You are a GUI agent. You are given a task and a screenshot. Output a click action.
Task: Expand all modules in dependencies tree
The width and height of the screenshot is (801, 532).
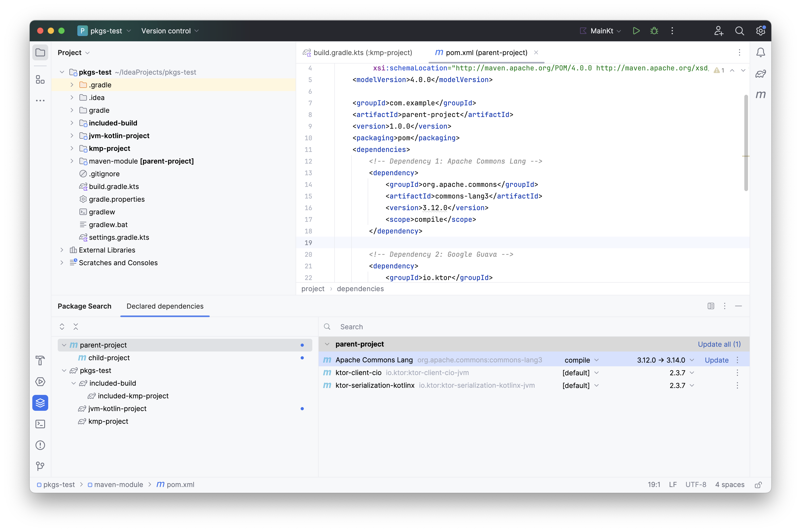click(x=62, y=326)
